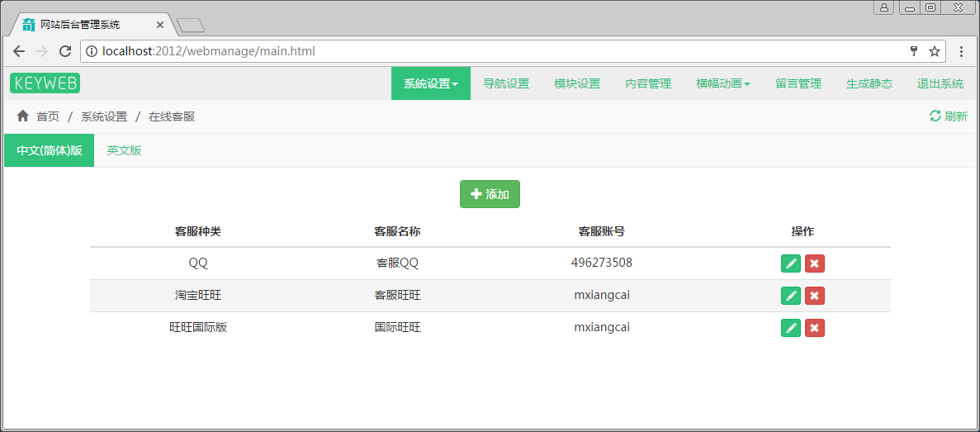The width and height of the screenshot is (980, 432).
Task: Click the 客服账号 column header
Action: point(602,231)
